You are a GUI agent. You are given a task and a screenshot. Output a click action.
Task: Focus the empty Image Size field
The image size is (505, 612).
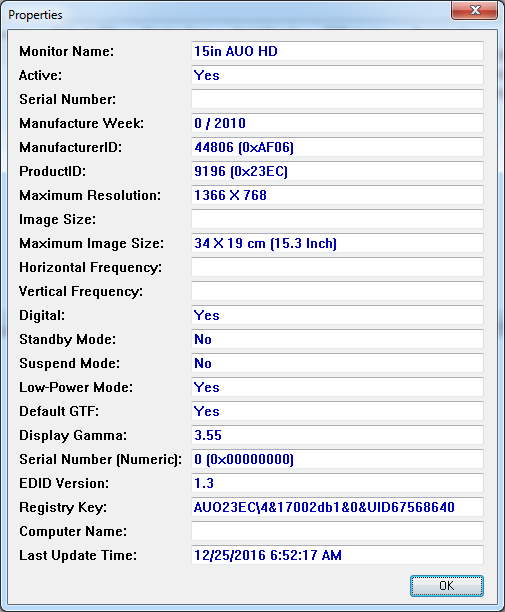[x=337, y=219]
